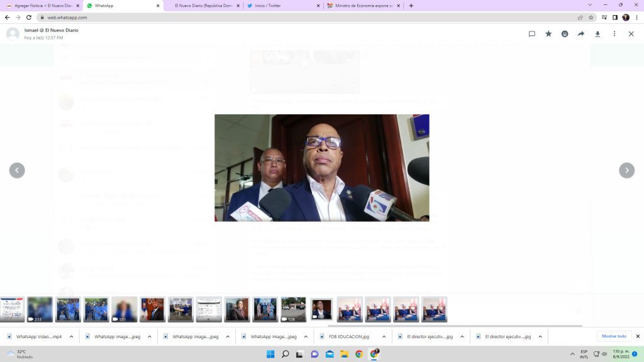Open the emoji reaction picker
The height and width of the screenshot is (362, 644).
tap(565, 34)
